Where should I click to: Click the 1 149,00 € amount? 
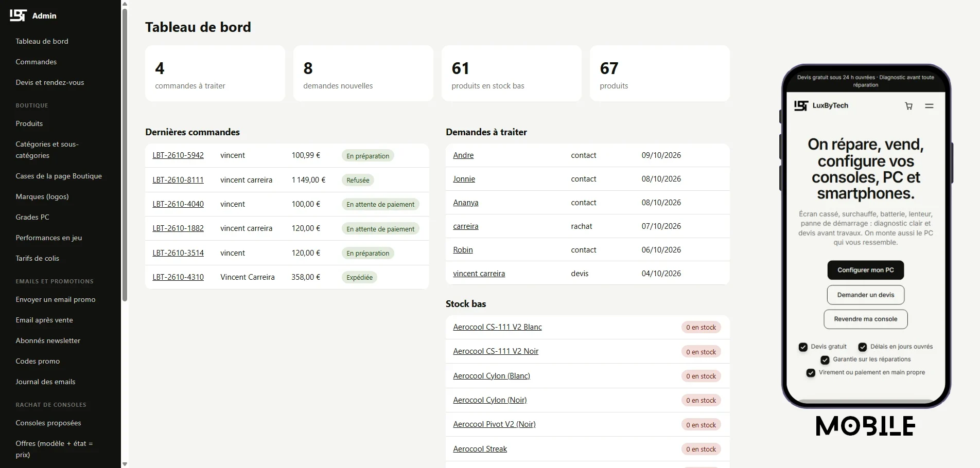pyautogui.click(x=308, y=180)
